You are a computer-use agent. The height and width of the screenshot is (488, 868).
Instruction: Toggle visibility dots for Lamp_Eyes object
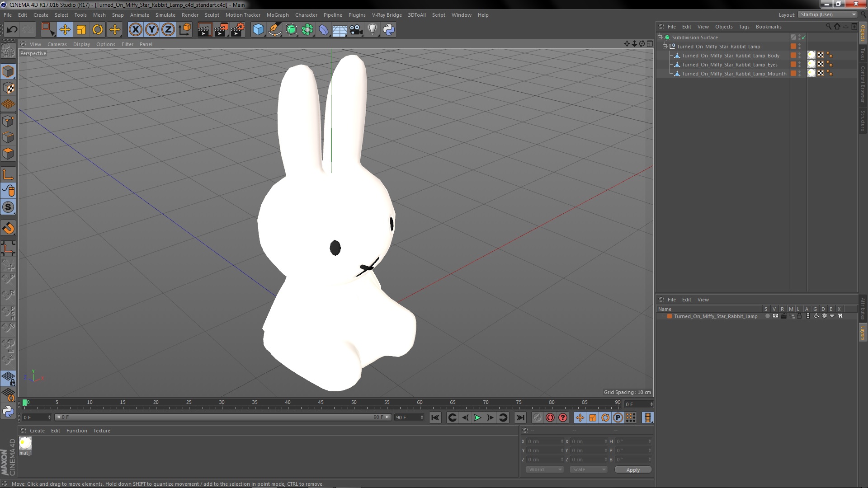tap(799, 65)
